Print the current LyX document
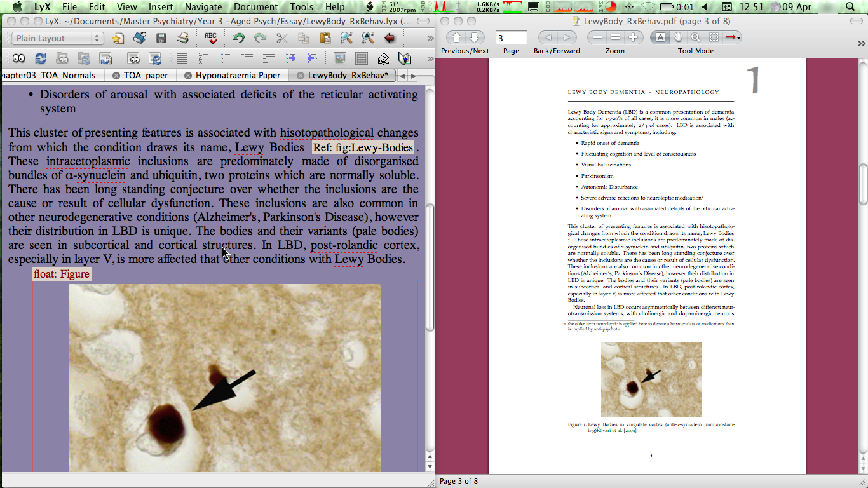 [182, 38]
